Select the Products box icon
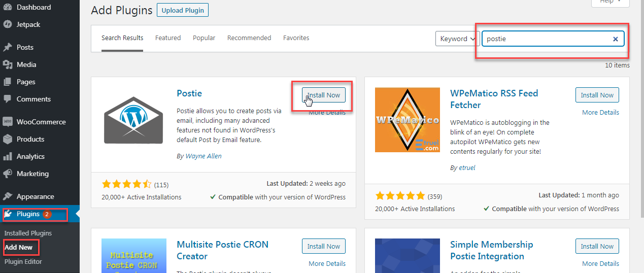The height and width of the screenshot is (273, 644). pos(8,139)
